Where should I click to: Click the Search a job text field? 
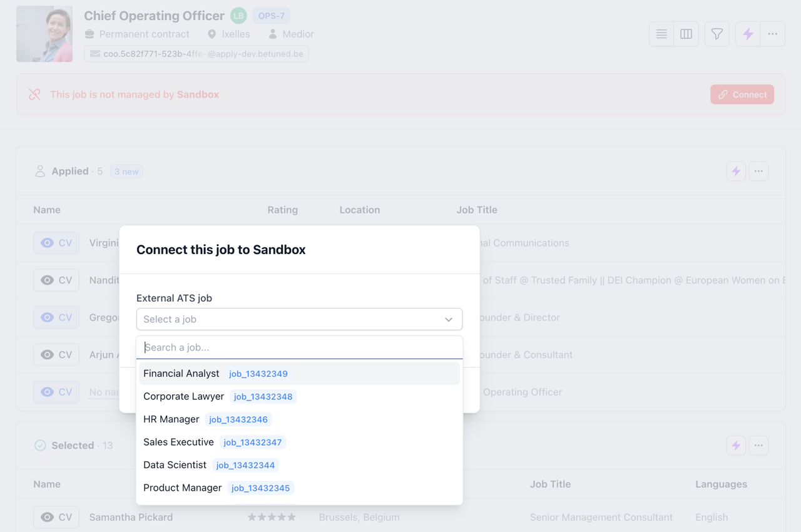(x=299, y=347)
